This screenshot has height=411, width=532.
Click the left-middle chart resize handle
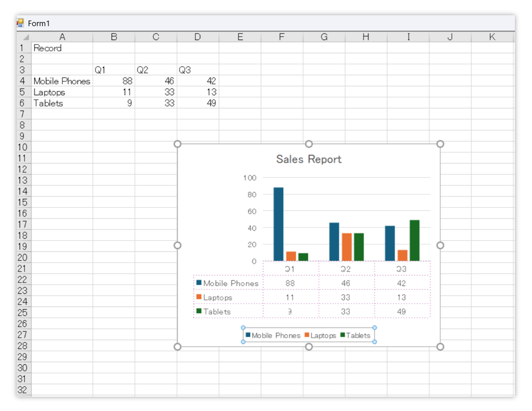(178, 245)
